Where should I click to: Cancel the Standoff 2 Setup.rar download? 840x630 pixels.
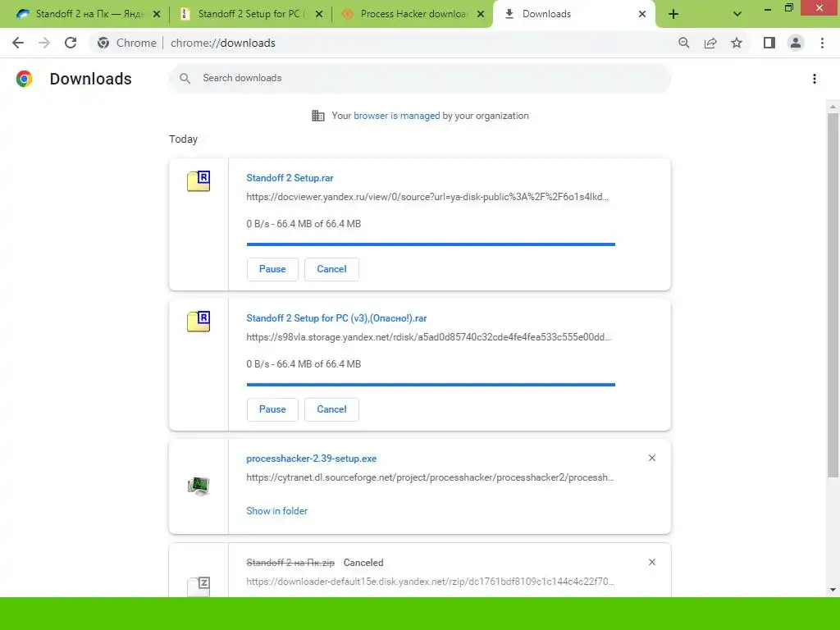pyautogui.click(x=331, y=269)
